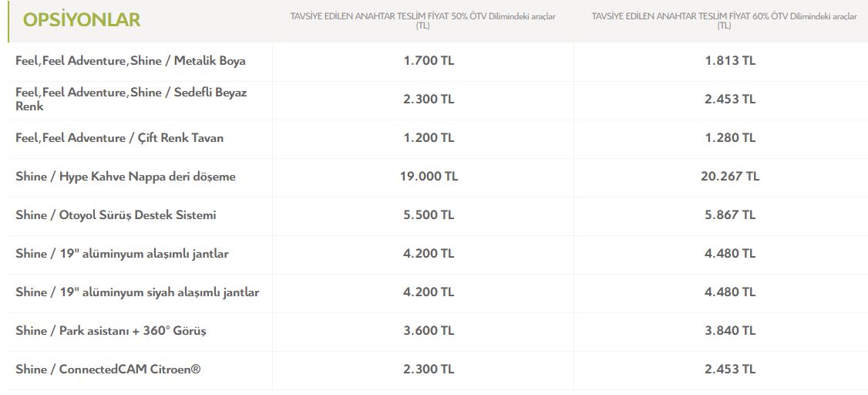Click the 1.813 TL price value
Image resolution: width=868 pixels, height=395 pixels.
[730, 61]
